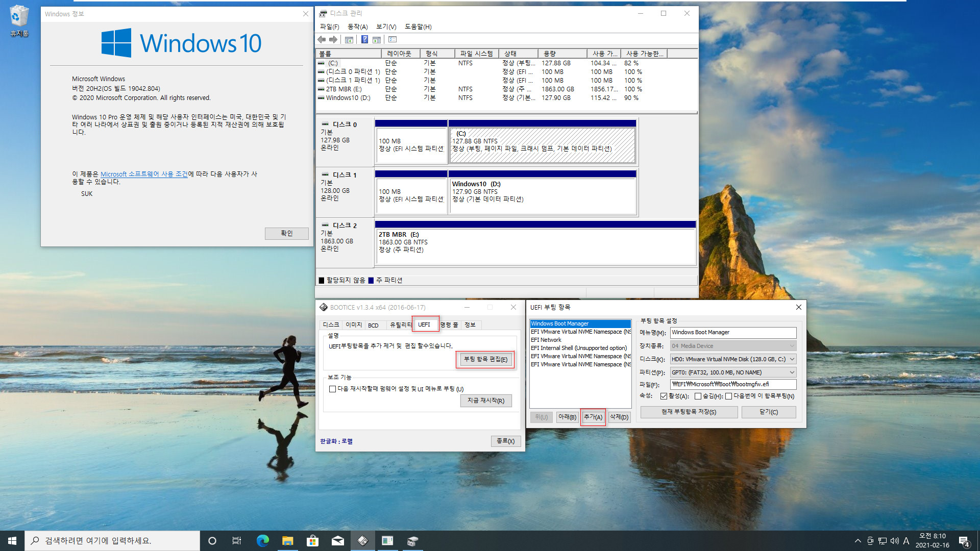
Task: Click the forward arrow in Disk Management toolbar
Action: (333, 40)
